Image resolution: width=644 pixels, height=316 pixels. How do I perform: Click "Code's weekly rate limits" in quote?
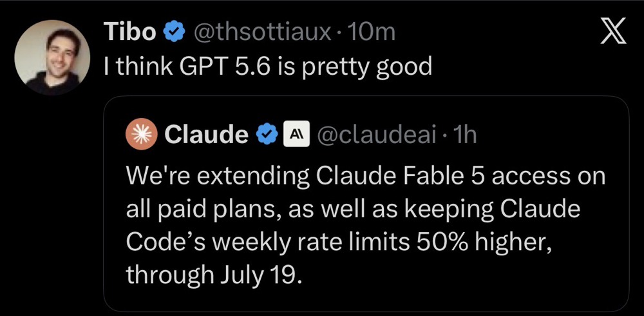tap(267, 242)
